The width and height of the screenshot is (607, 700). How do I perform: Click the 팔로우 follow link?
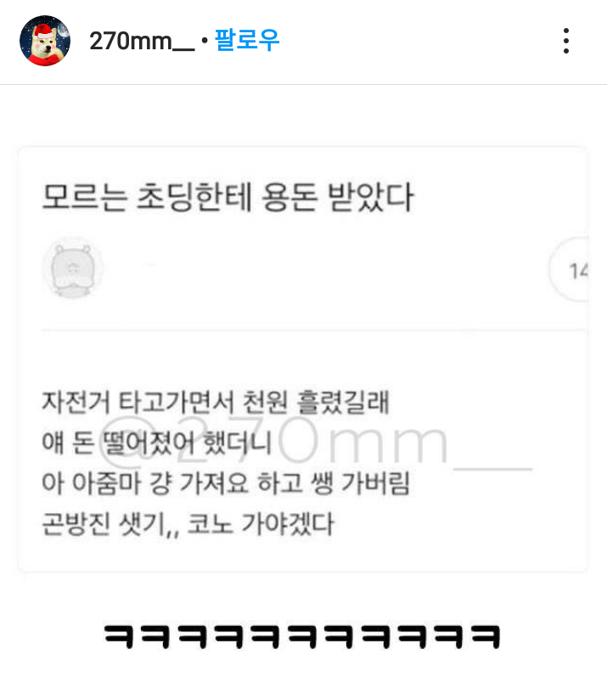pos(247,40)
